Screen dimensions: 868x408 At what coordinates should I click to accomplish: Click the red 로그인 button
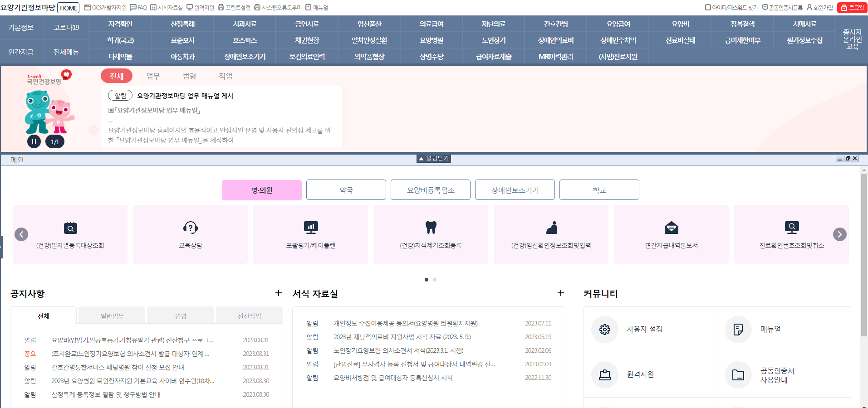[852, 8]
